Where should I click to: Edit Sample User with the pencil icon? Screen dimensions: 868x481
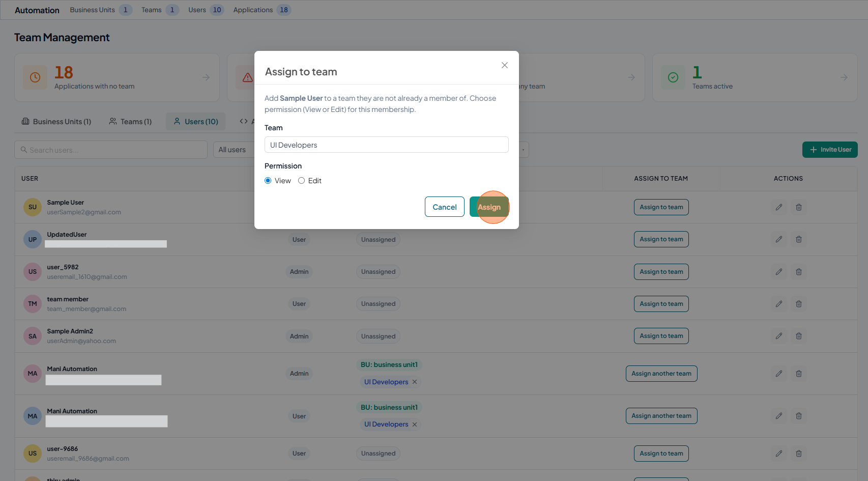pyautogui.click(x=779, y=207)
